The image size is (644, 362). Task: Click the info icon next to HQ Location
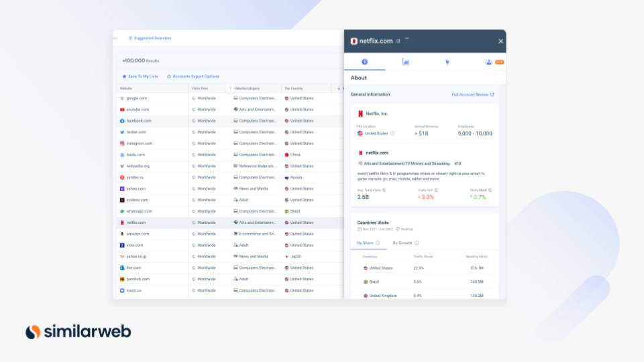392,133
